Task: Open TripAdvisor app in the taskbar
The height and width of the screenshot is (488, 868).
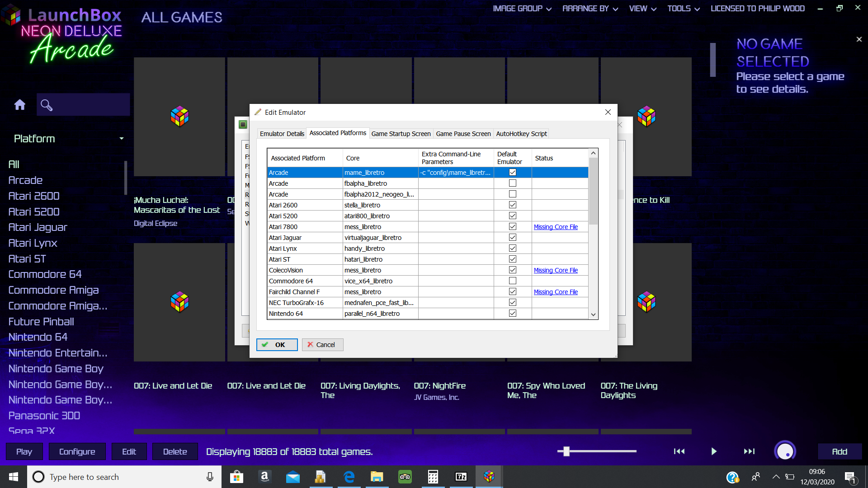Action: [405, 477]
